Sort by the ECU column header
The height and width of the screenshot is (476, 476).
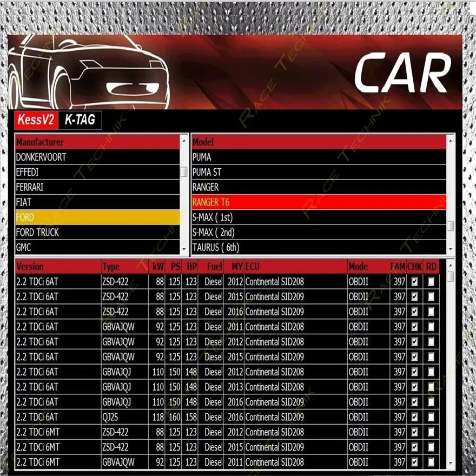(296, 267)
